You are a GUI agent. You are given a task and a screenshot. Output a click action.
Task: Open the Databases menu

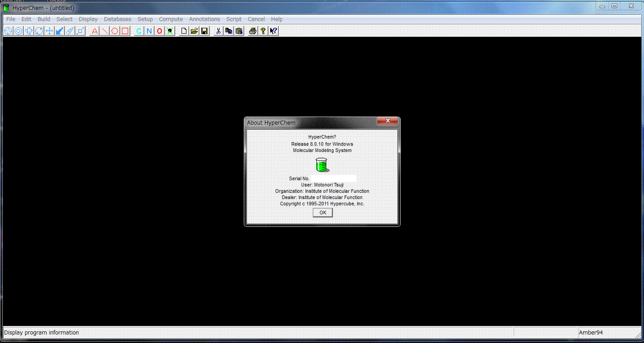click(118, 19)
